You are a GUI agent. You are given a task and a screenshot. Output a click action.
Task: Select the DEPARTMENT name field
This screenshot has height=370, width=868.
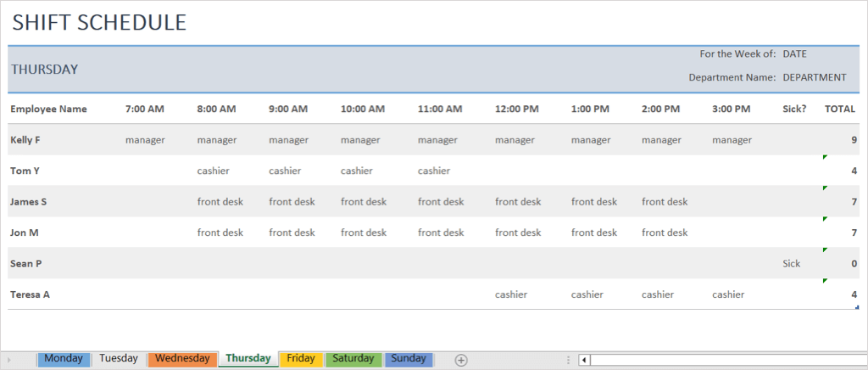coord(814,77)
